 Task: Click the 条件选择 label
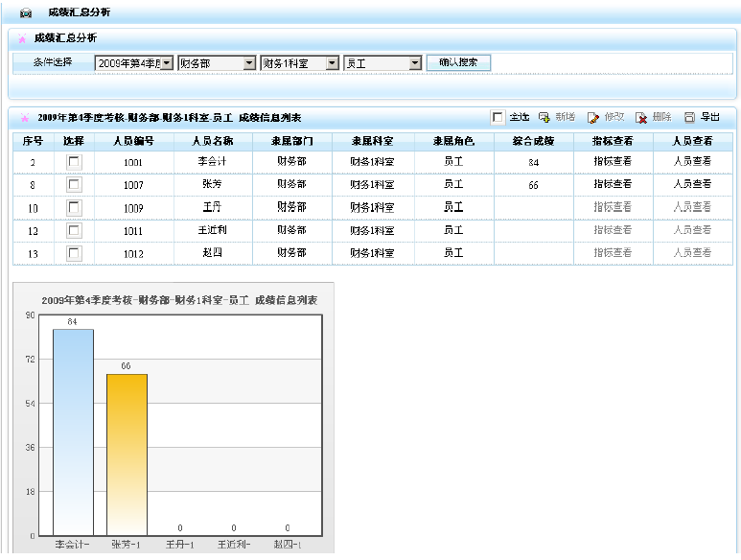tap(53, 62)
